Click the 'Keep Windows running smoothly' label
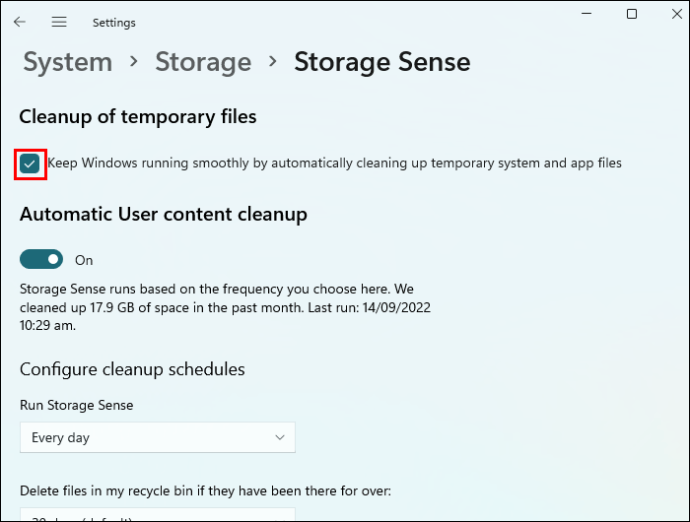The image size is (690, 522). (x=334, y=163)
